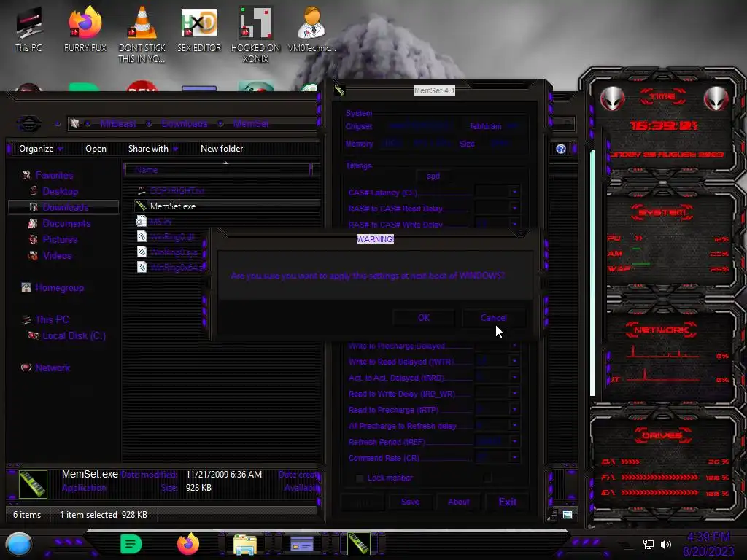Click MemSet.exe RAM stick file icon
The height and width of the screenshot is (560, 747).
tap(141, 206)
